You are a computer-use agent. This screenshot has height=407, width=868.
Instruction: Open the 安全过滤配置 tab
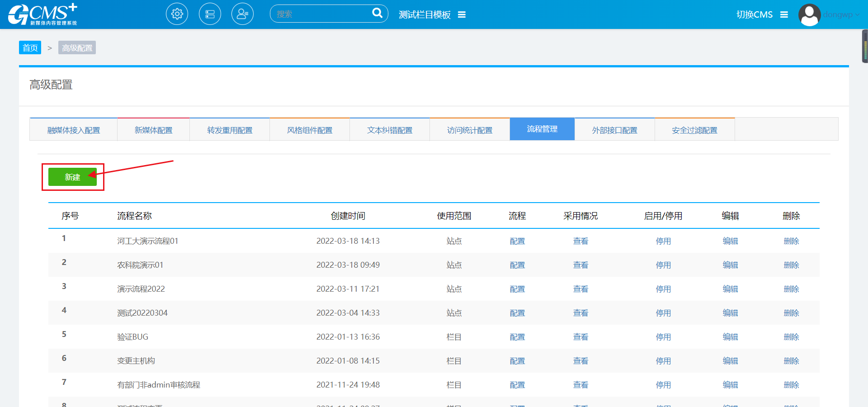click(x=694, y=130)
